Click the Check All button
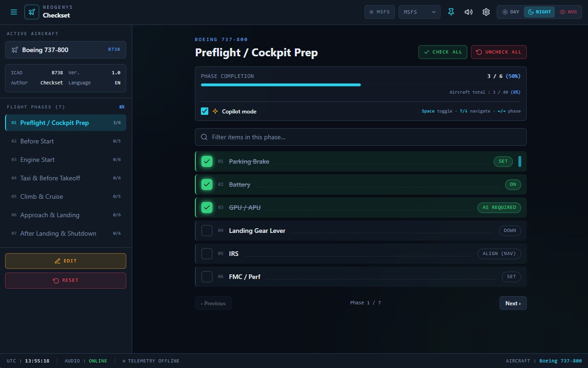 443,52
